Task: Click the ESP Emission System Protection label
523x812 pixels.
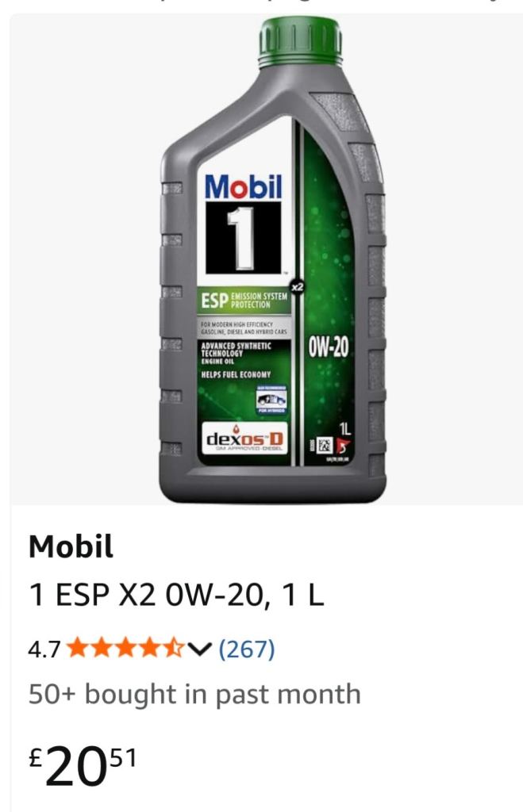Action: (x=244, y=300)
